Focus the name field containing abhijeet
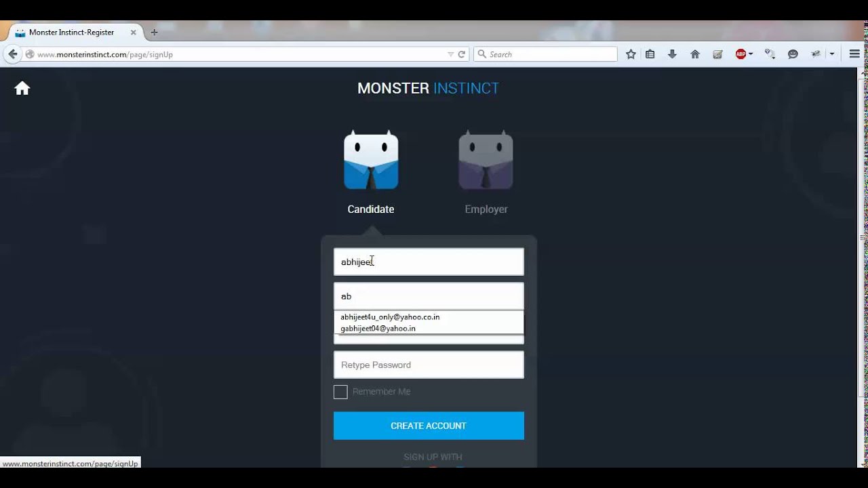The image size is (868, 488). pos(429,262)
